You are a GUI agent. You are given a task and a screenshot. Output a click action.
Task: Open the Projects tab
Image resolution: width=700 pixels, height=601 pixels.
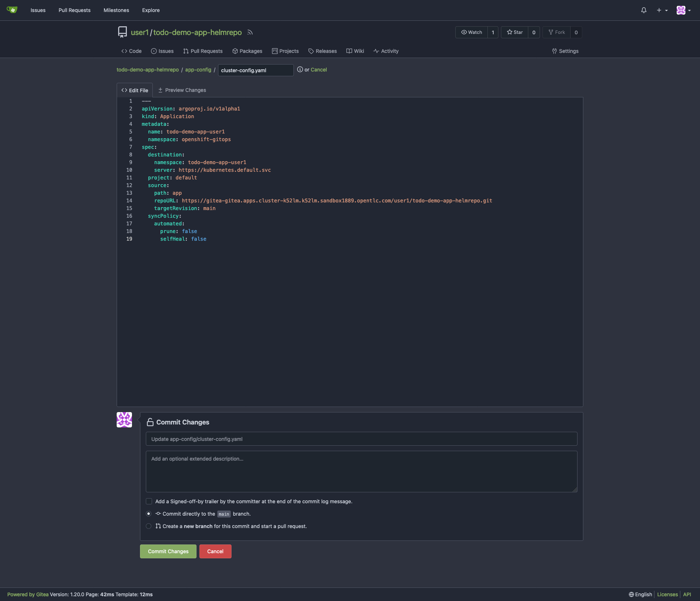point(285,51)
